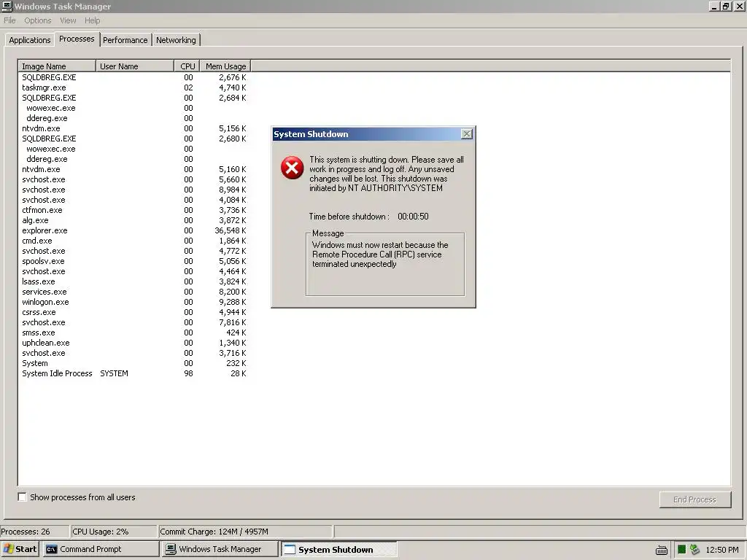The height and width of the screenshot is (560, 747).
Task: Activate Windows Task Manager taskbar button
Action: click(220, 549)
